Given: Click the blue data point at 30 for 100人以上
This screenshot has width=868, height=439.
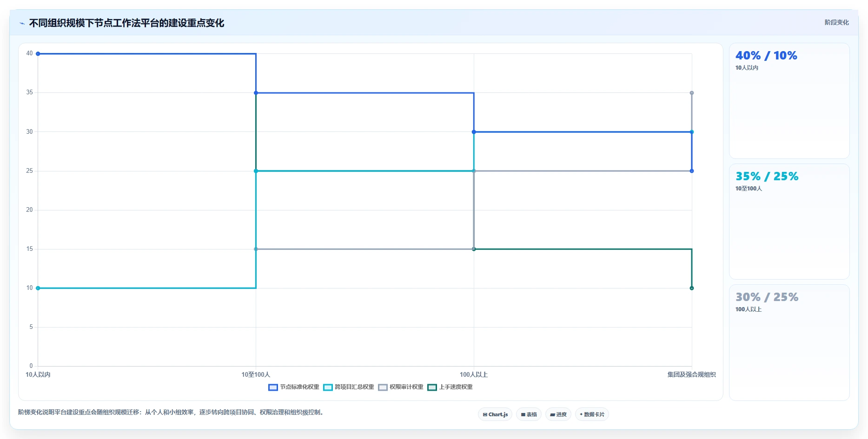Looking at the screenshot, I should point(474,132).
